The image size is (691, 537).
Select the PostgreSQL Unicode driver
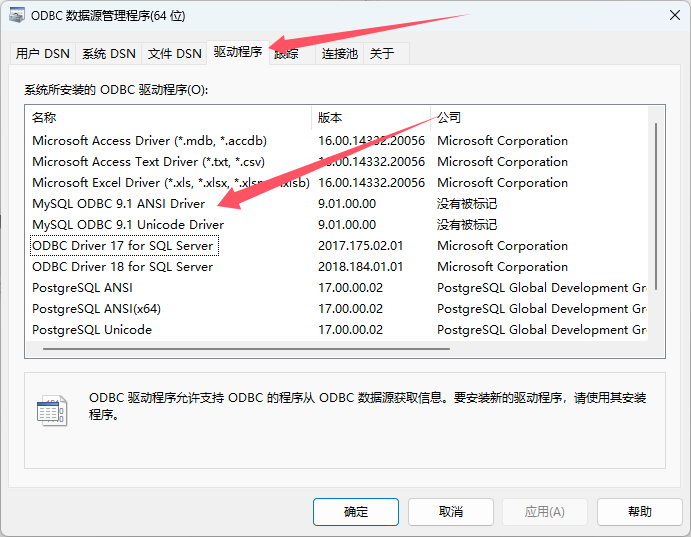pos(92,330)
